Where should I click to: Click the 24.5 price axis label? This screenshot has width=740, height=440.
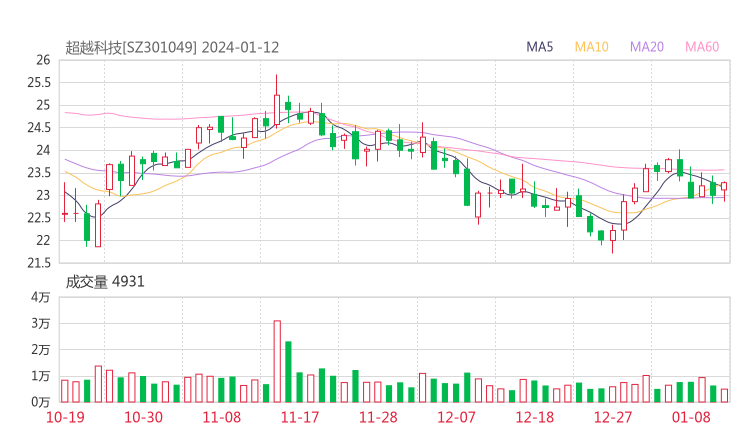click(39, 127)
